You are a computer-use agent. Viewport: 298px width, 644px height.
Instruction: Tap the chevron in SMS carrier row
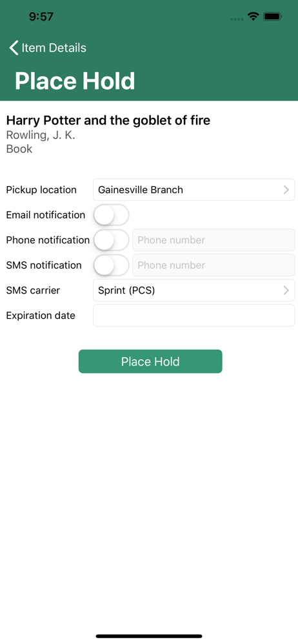click(x=286, y=290)
